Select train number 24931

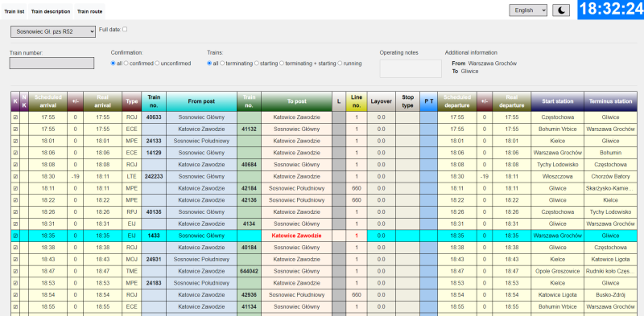pyautogui.click(x=154, y=260)
